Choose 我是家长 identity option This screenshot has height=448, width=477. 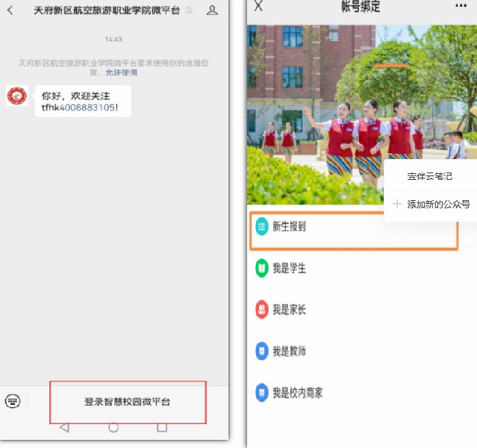tap(289, 309)
